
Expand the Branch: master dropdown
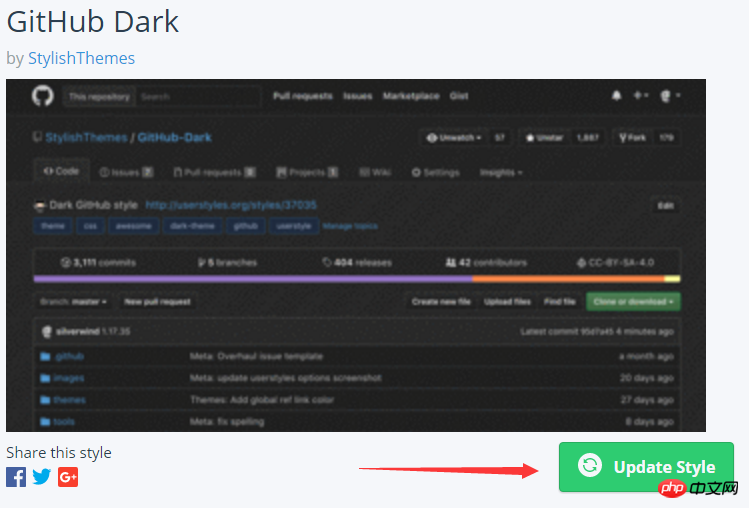pyautogui.click(x=73, y=301)
